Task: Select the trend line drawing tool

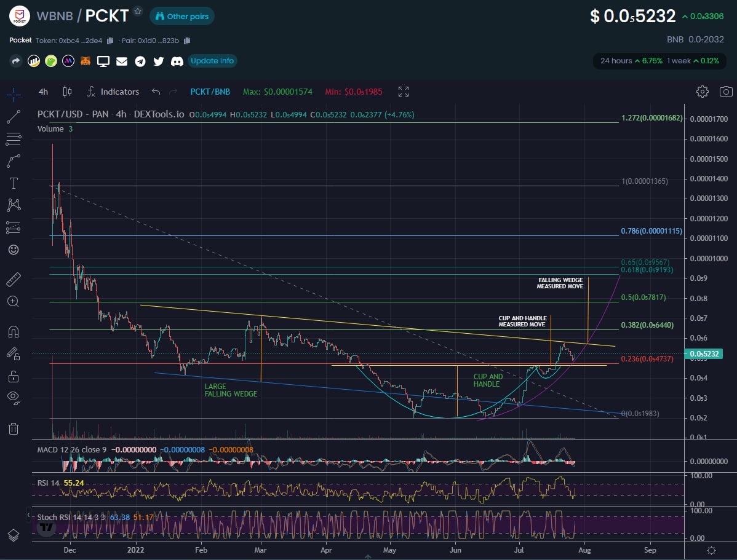Action: [14, 117]
